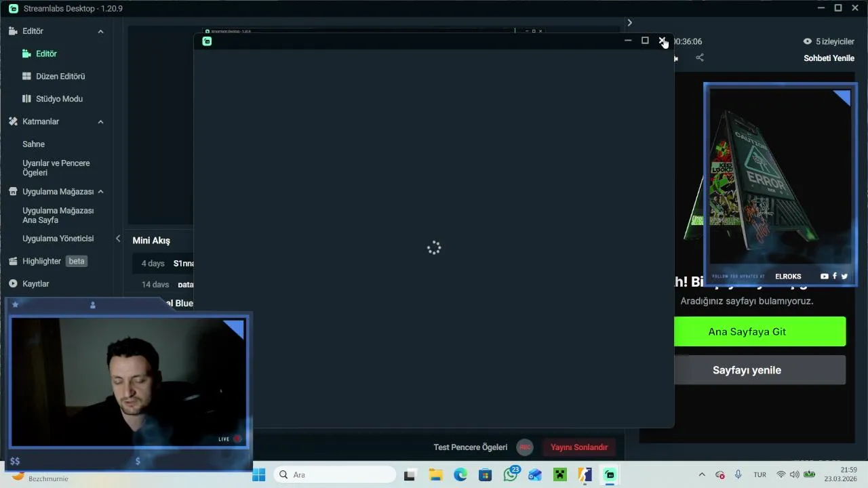
Task: Click the TUR language indicator
Action: point(760,475)
